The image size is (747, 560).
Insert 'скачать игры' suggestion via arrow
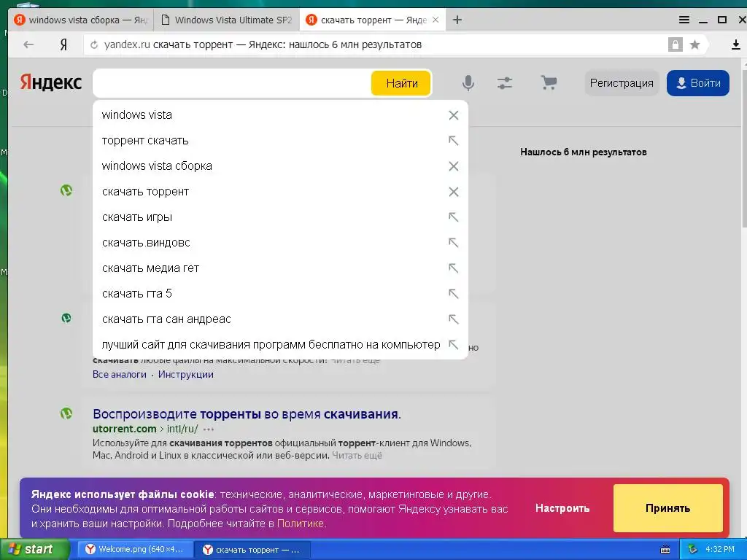454,217
